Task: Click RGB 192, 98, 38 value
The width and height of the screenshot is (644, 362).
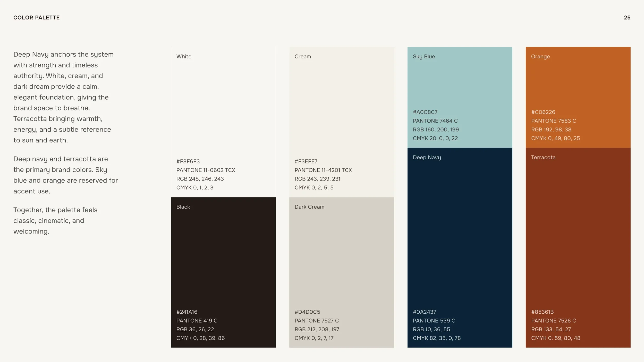Action: 551,130
